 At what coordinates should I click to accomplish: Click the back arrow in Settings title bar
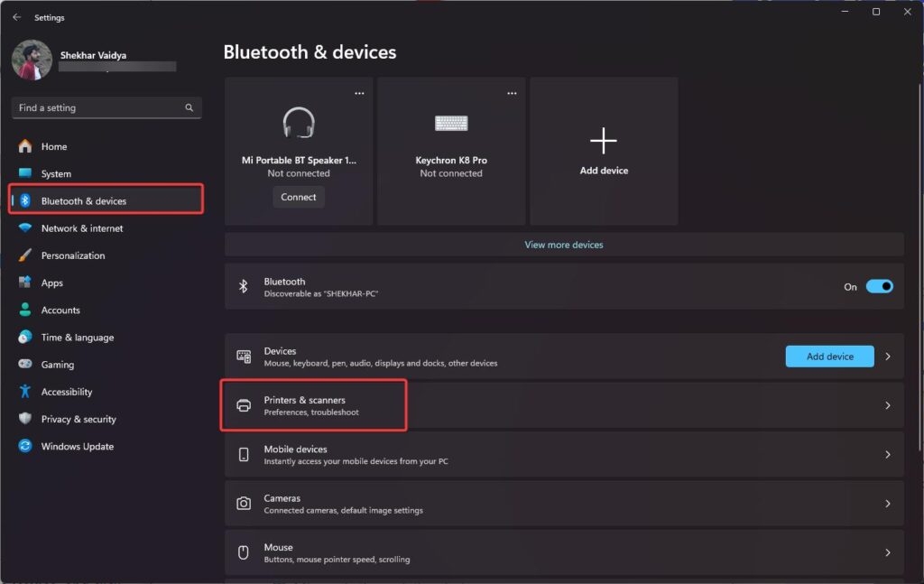pyautogui.click(x=16, y=17)
